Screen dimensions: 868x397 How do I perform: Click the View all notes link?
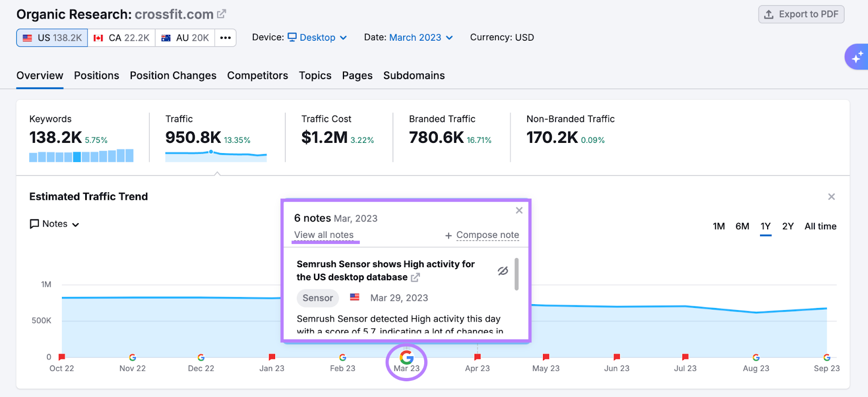(x=324, y=235)
